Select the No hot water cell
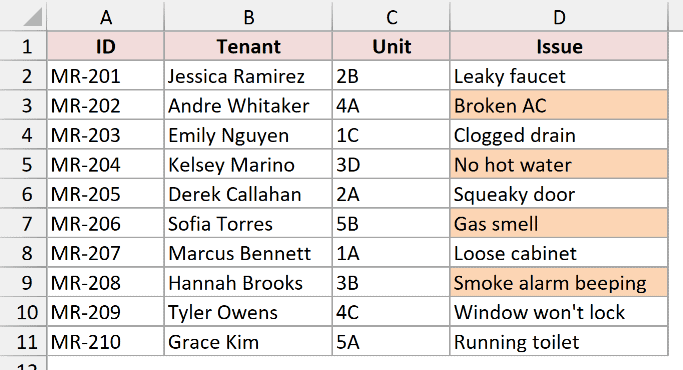Image resolution: width=683 pixels, height=370 pixels. (x=559, y=164)
